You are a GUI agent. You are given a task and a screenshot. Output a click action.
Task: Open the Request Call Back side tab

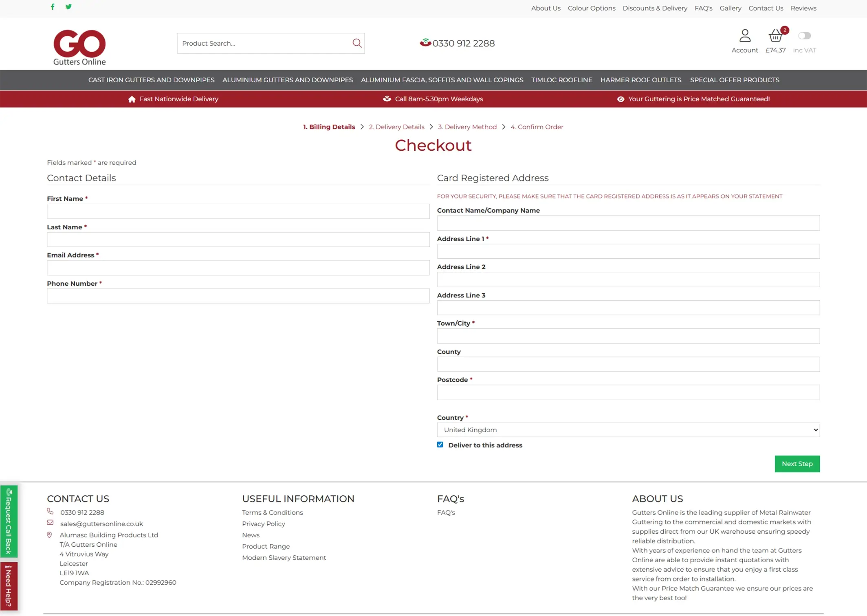click(x=9, y=521)
